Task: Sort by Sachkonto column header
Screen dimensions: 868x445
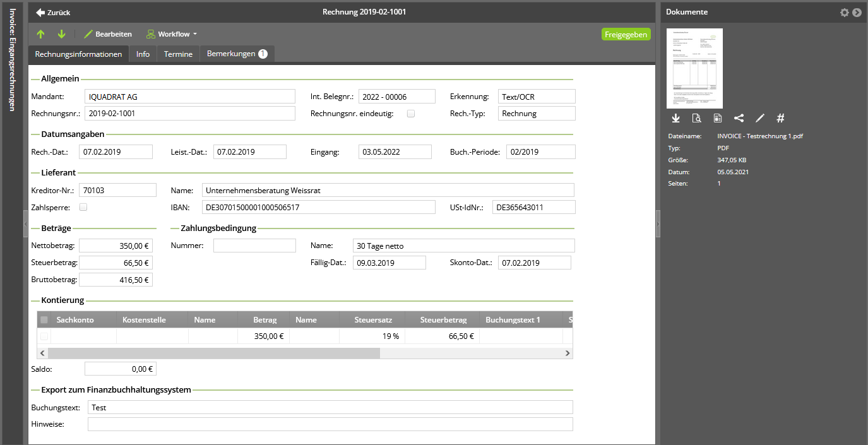Action: [x=83, y=320]
